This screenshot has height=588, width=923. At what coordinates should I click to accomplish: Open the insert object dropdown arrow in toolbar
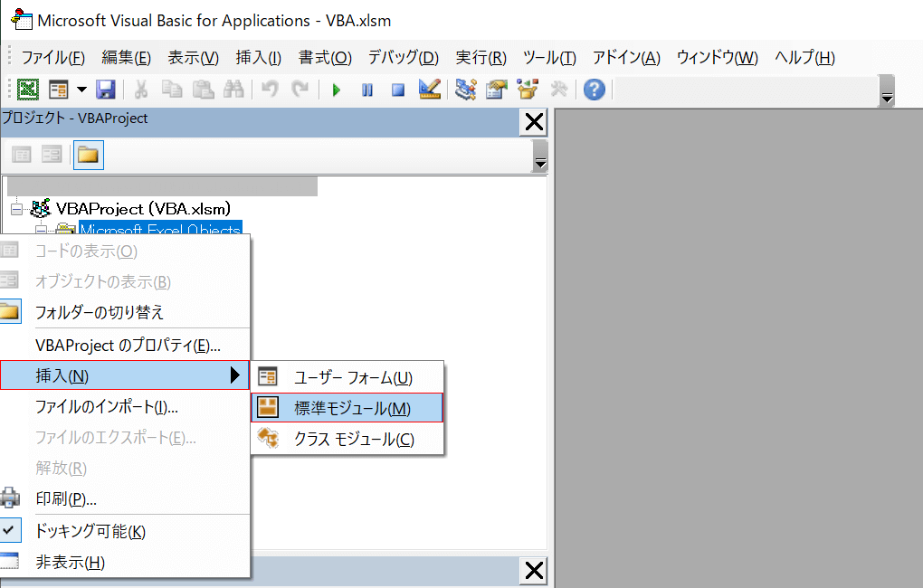81,90
